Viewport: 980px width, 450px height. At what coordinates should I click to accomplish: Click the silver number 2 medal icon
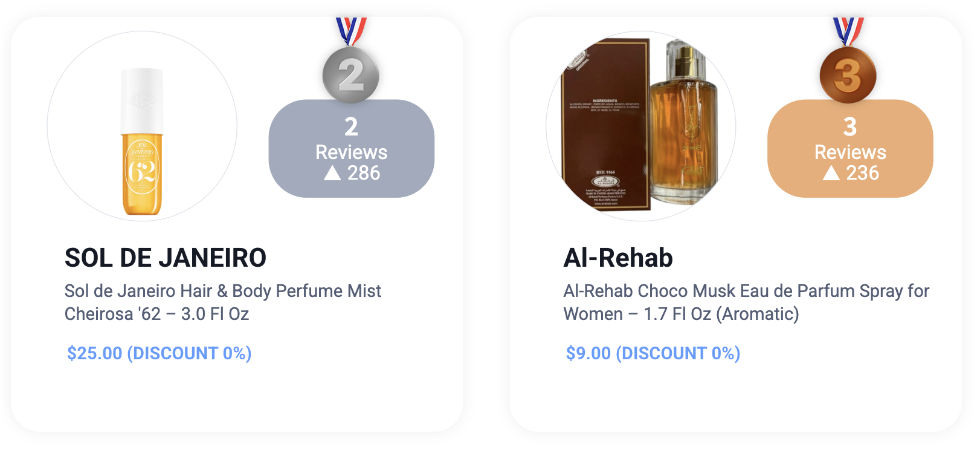pyautogui.click(x=351, y=75)
